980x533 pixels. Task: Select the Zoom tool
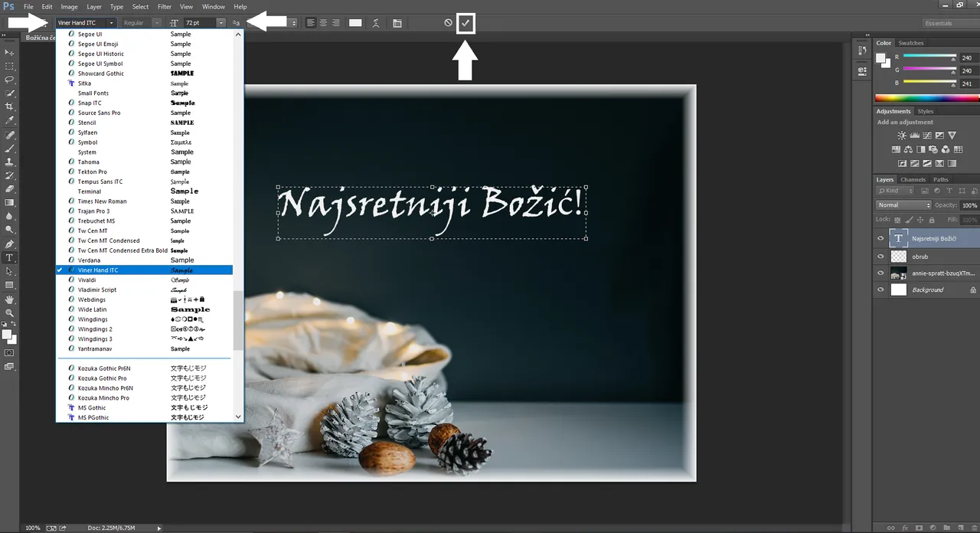[9, 313]
